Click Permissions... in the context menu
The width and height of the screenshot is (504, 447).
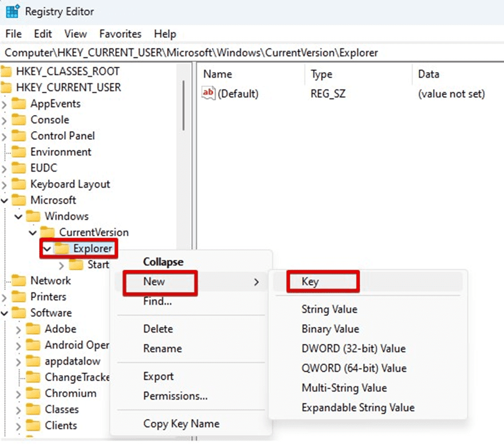[175, 396]
